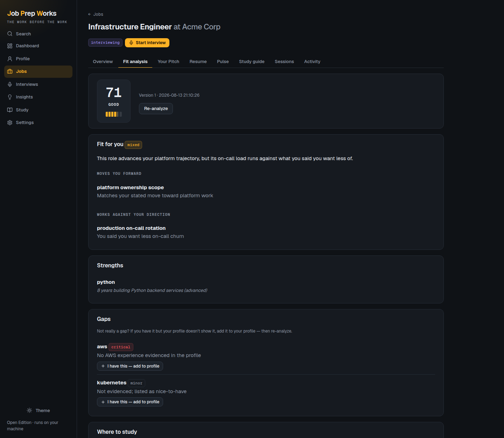Image resolution: width=504 pixels, height=438 pixels.
Task: Click the Insights lightbulb icon
Action: (x=10, y=97)
